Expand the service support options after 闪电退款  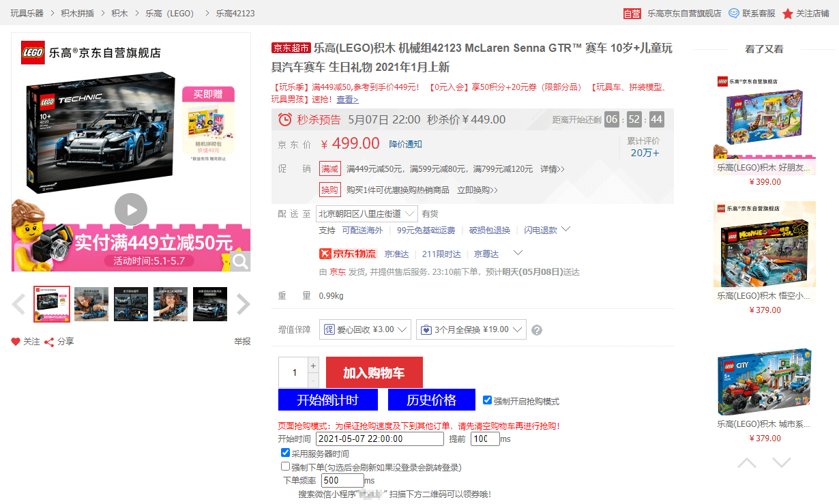pos(565,229)
